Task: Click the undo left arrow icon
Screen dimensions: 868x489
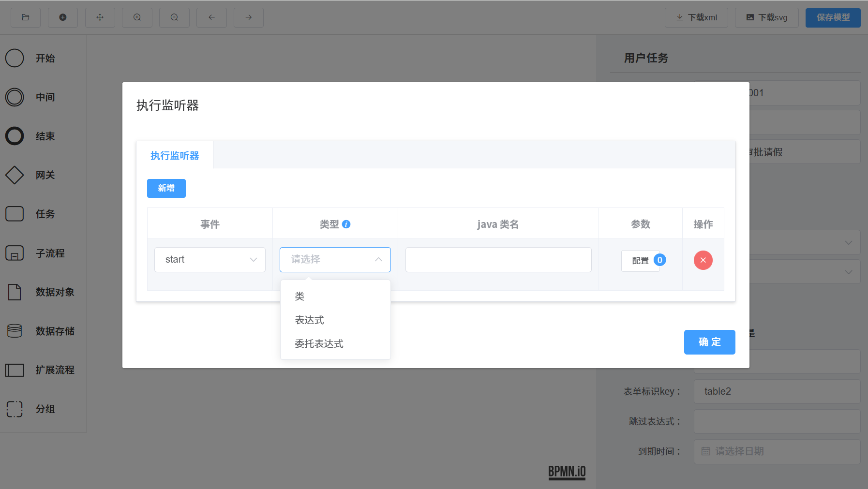Action: pos(211,17)
